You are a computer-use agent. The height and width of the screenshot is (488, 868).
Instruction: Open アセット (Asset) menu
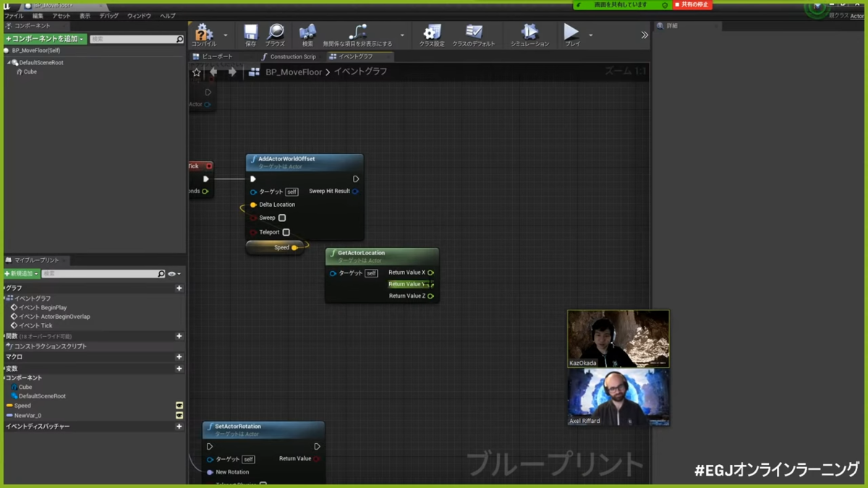(x=61, y=16)
